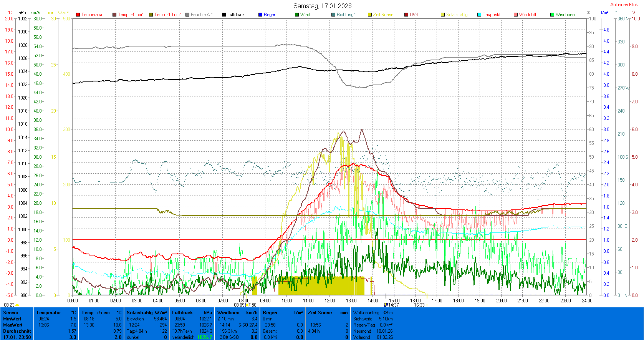The width and height of the screenshot is (644, 340).
Task: Toggle the Windchill series label
Action: (x=527, y=15)
